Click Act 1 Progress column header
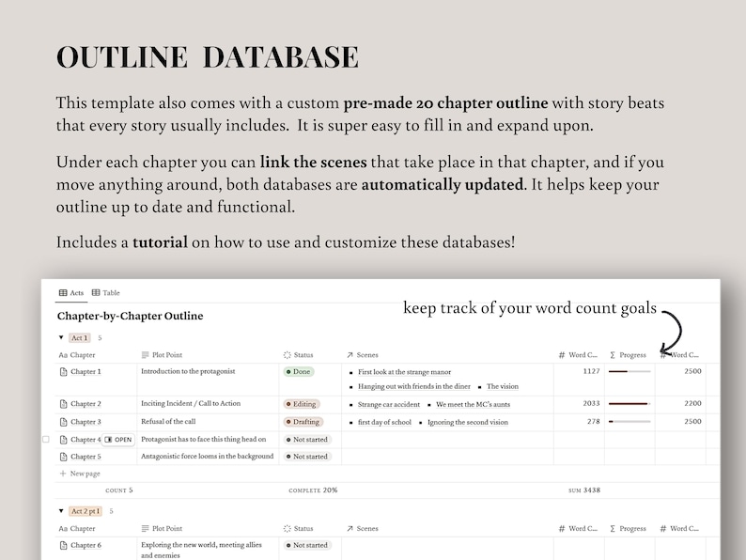 pyautogui.click(x=628, y=355)
